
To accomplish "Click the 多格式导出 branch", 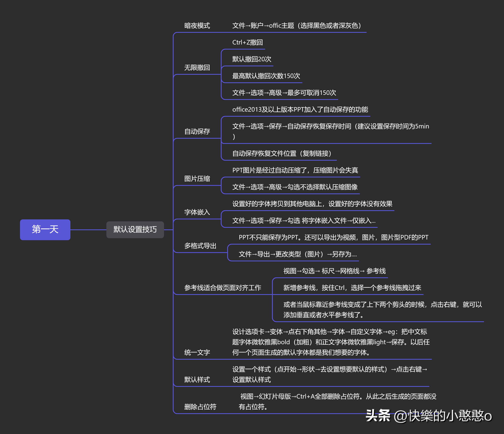I will [200, 246].
